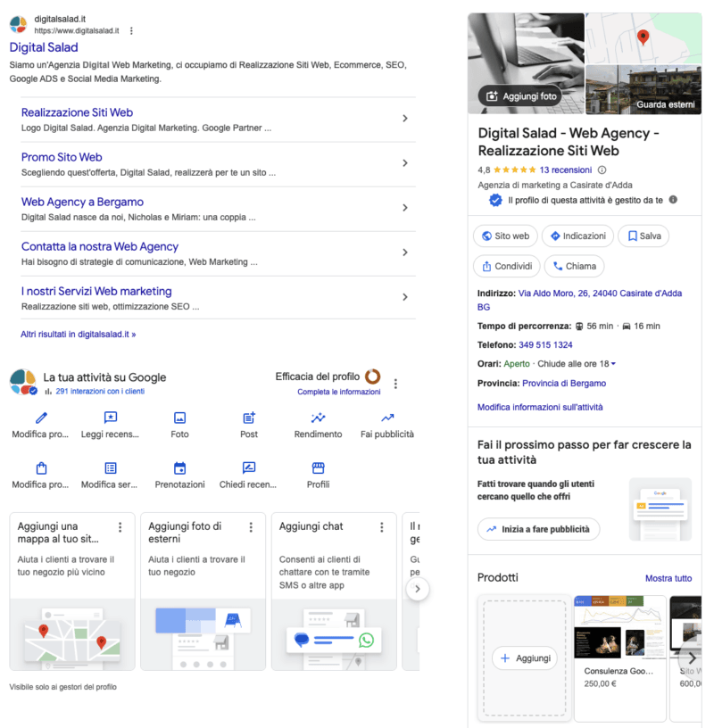
Task: Expand opening hours dropdown arrow
Action: (613, 364)
